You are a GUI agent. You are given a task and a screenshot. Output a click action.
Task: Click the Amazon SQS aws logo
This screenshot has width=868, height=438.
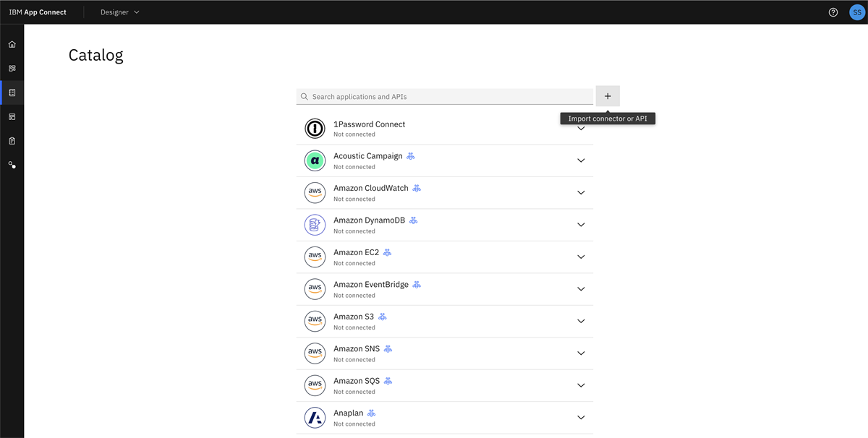point(315,385)
